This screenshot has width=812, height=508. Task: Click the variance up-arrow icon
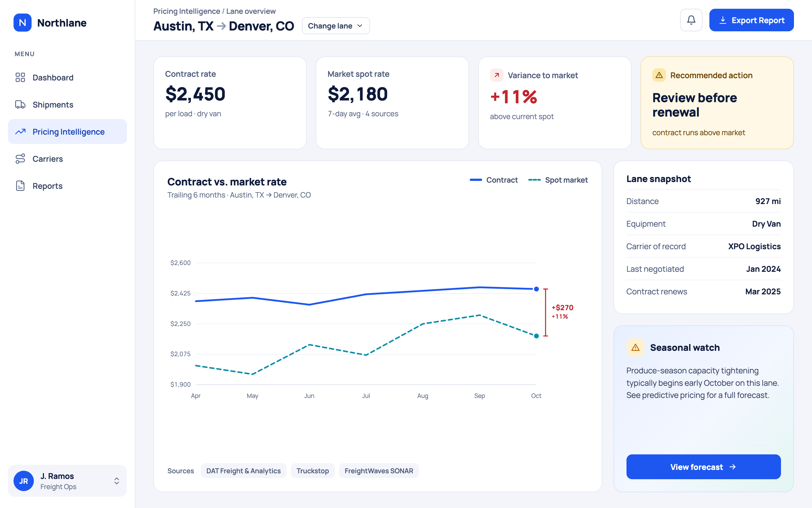point(497,75)
